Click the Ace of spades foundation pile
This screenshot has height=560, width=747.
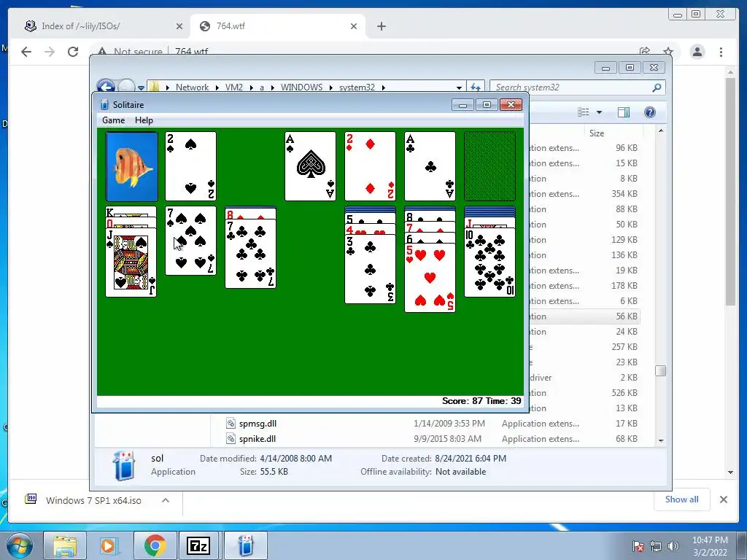point(310,166)
